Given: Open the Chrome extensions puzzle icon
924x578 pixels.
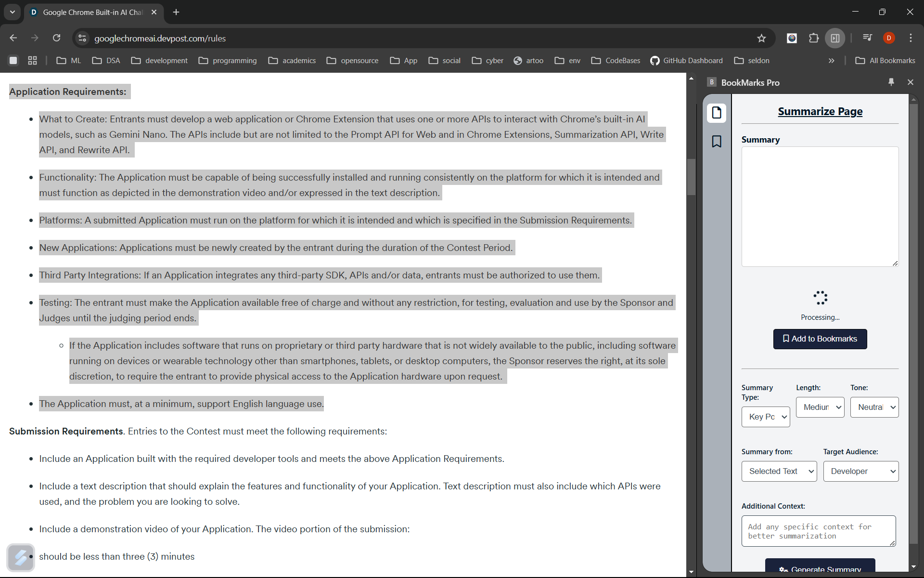Looking at the screenshot, I should pos(813,38).
